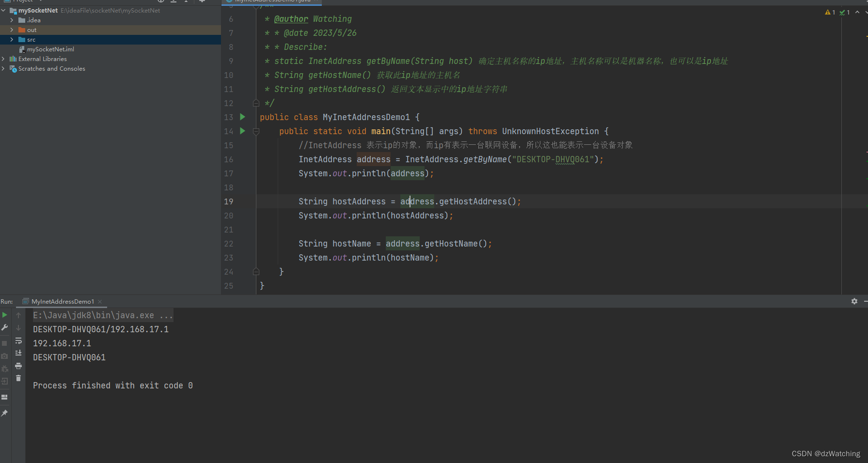Screen dimensions: 868x463
Task: Click println(hostName) statement on line 23
Action: [x=368, y=258]
